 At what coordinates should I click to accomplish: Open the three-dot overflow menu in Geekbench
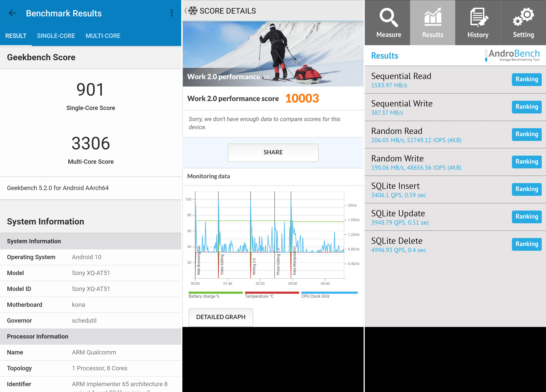pos(172,13)
